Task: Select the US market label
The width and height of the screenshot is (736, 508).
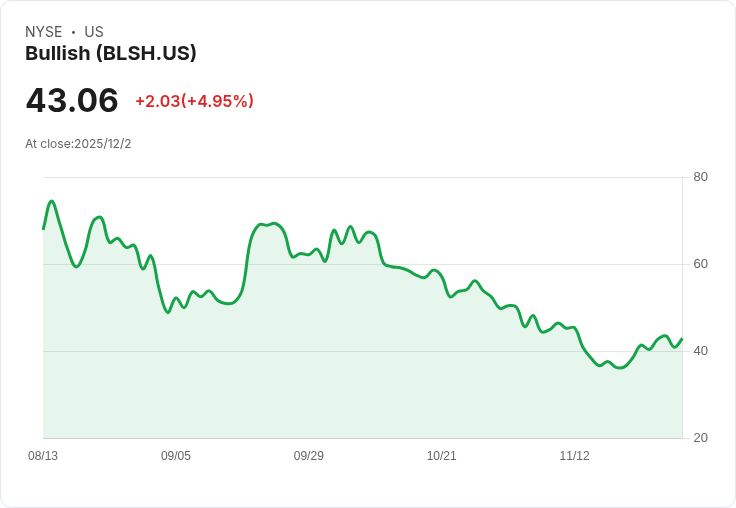Action: coord(94,32)
